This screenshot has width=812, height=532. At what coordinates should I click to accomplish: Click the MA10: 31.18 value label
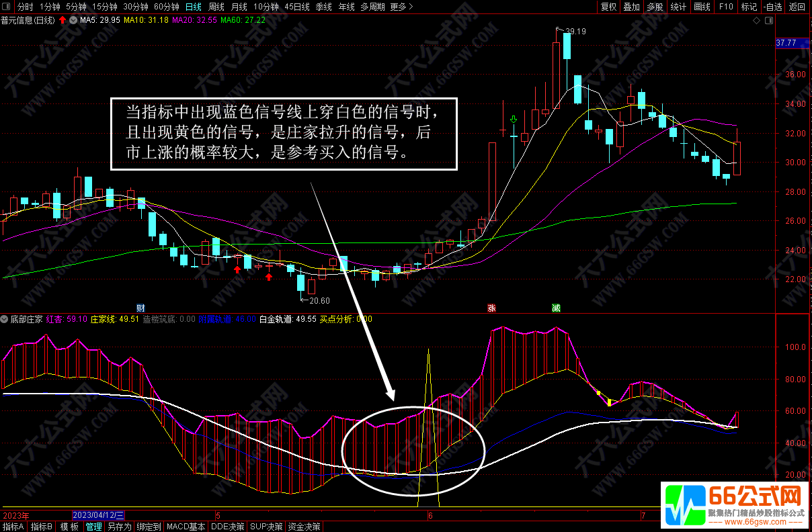(147, 20)
